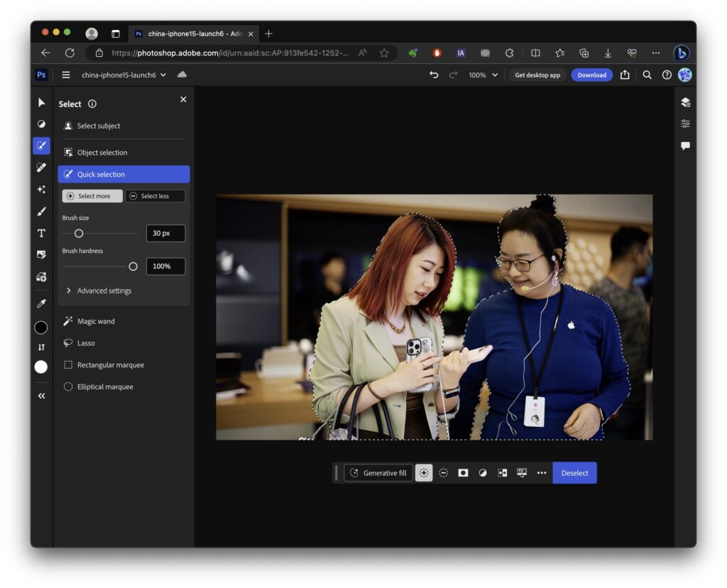Open a new browser tab
Viewport: 727px width, 588px height.
268,33
